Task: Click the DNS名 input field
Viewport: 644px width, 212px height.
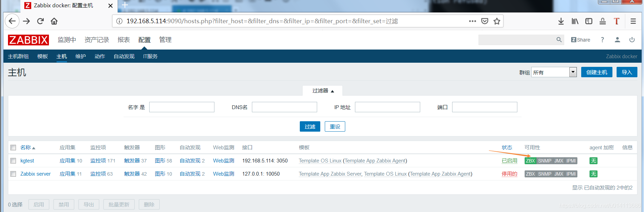Action: pyautogui.click(x=285, y=107)
